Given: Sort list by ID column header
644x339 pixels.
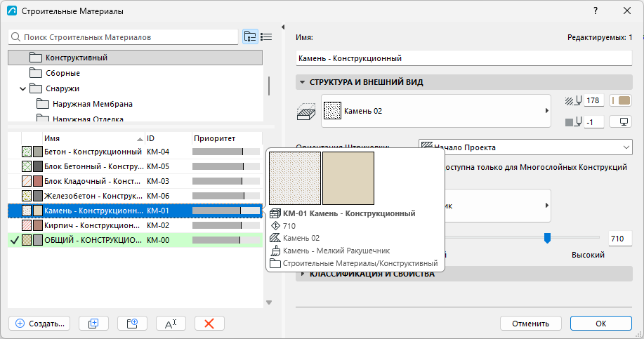Looking at the screenshot, I should tap(169, 139).
